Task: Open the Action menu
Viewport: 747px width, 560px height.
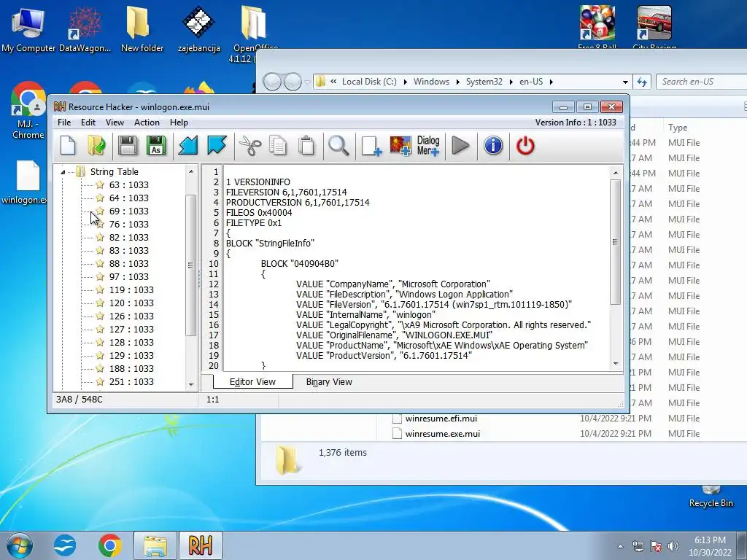Action: click(147, 122)
